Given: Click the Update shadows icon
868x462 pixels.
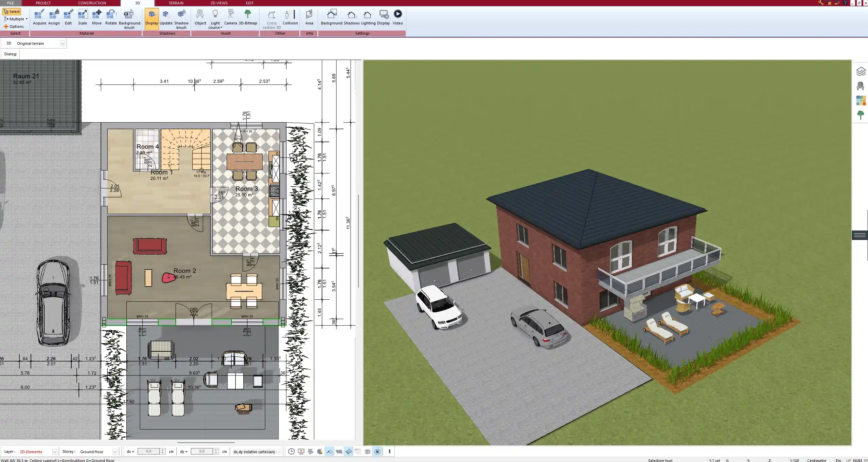Looking at the screenshot, I should click(166, 18).
